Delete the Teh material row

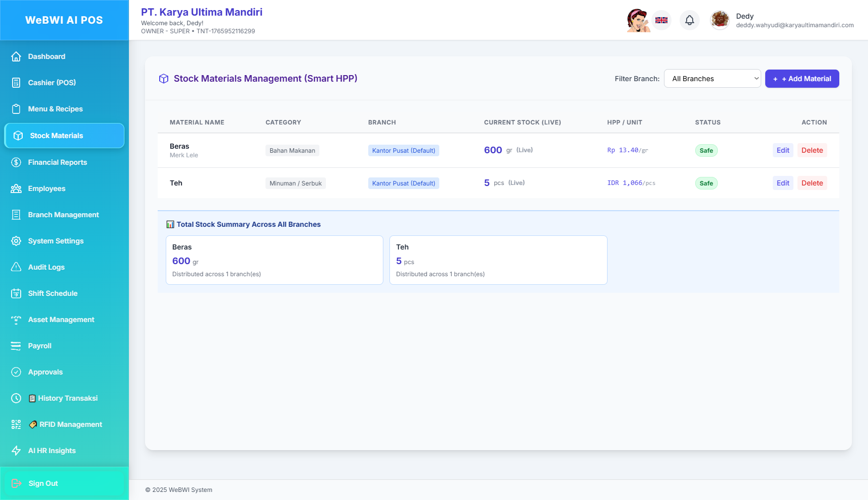click(x=812, y=183)
